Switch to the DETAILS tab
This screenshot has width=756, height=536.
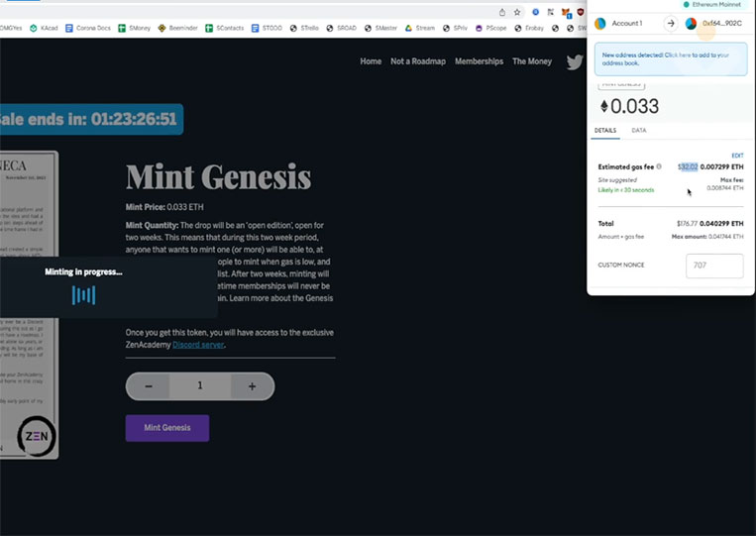click(605, 131)
